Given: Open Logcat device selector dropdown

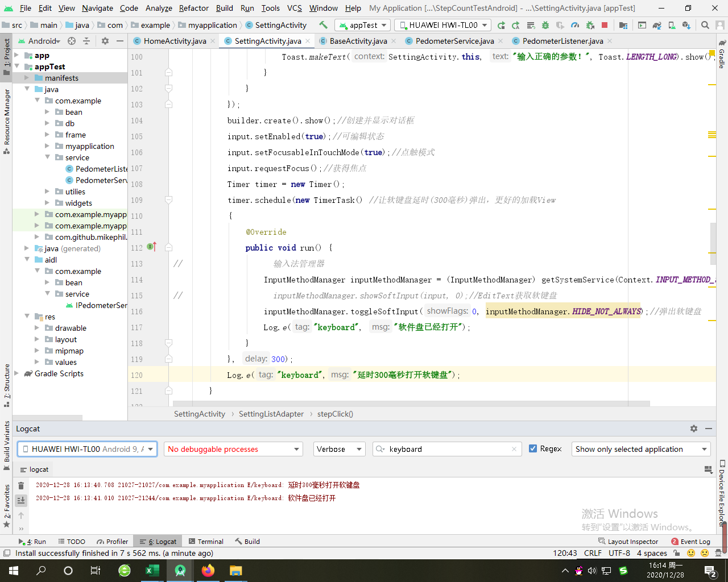Looking at the screenshot, I should 87,449.
